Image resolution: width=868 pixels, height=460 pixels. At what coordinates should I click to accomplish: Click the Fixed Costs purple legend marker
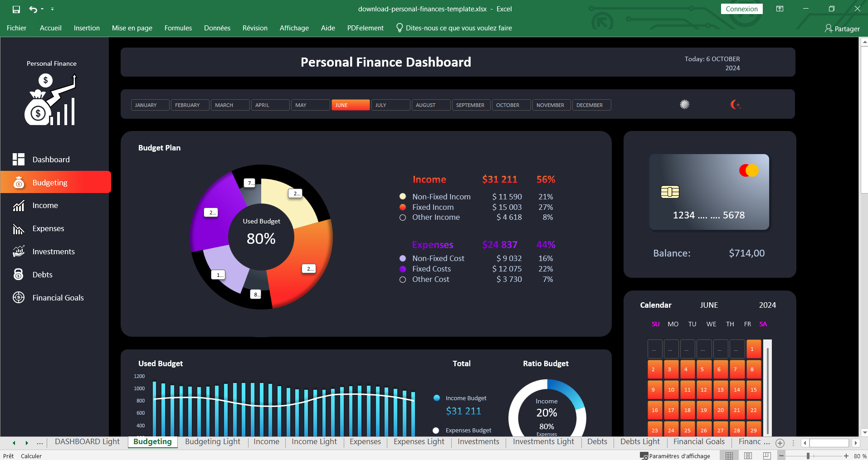tap(403, 269)
